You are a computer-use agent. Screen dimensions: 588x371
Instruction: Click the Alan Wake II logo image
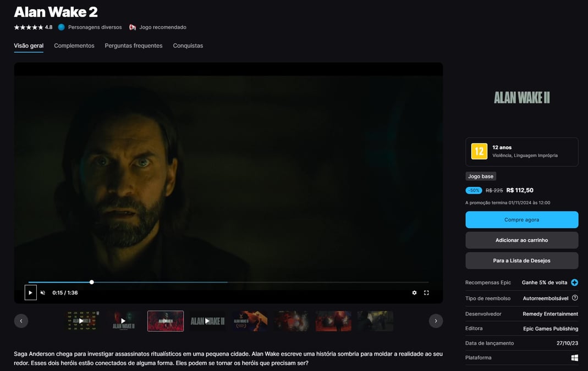coord(521,98)
